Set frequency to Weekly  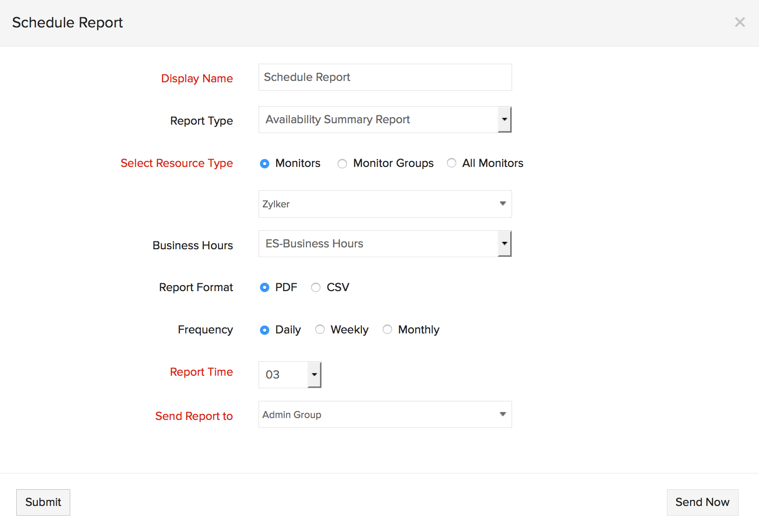(320, 330)
